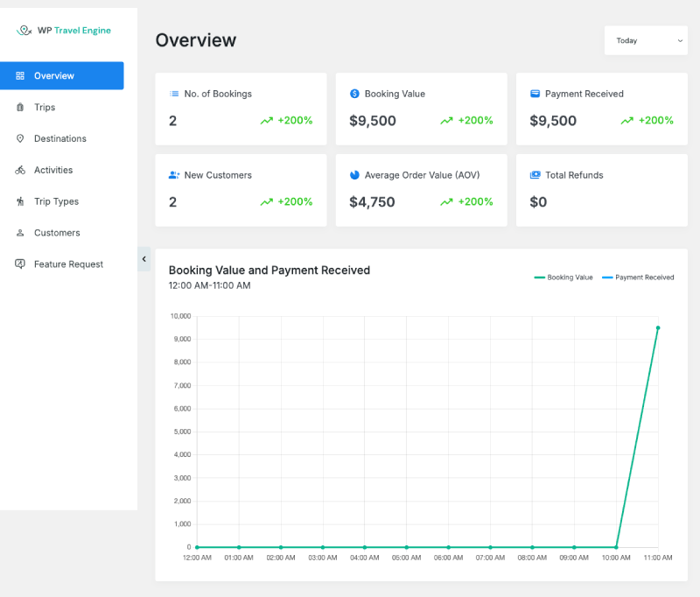Click the Average Order Value pie icon
The width and height of the screenshot is (700, 597).
(354, 175)
